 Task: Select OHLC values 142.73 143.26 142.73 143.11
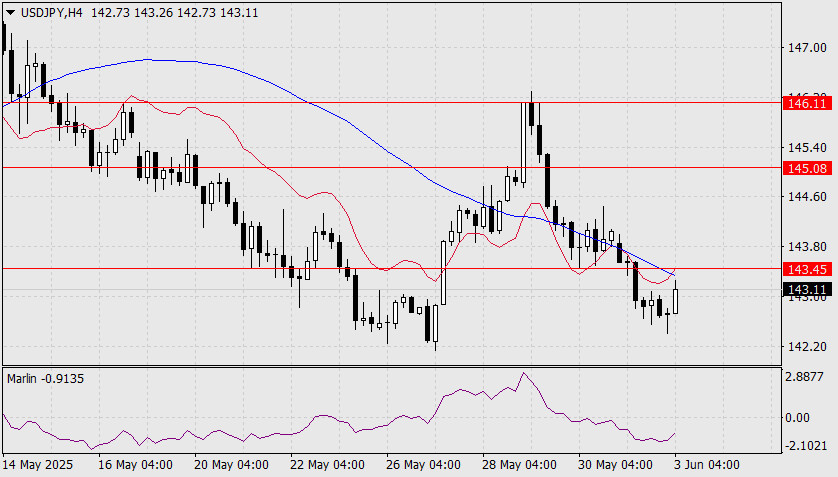pos(175,13)
